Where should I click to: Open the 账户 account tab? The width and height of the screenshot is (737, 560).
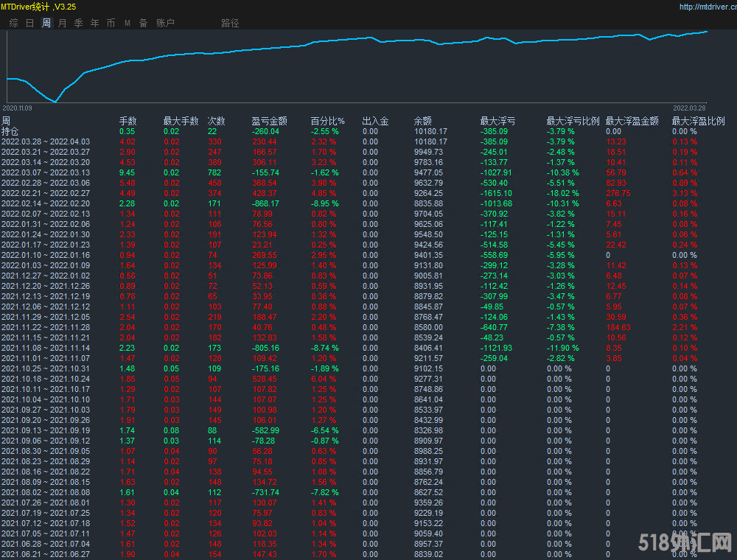click(165, 23)
